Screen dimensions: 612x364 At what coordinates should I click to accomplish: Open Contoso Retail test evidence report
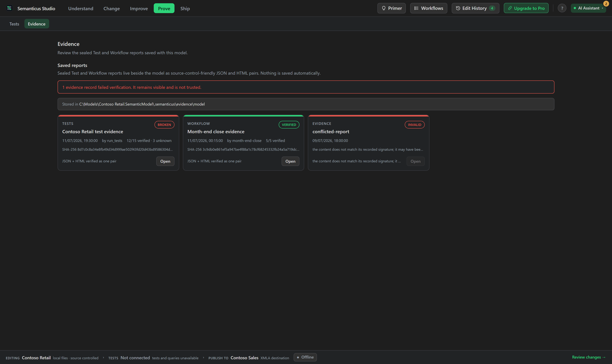(165, 161)
